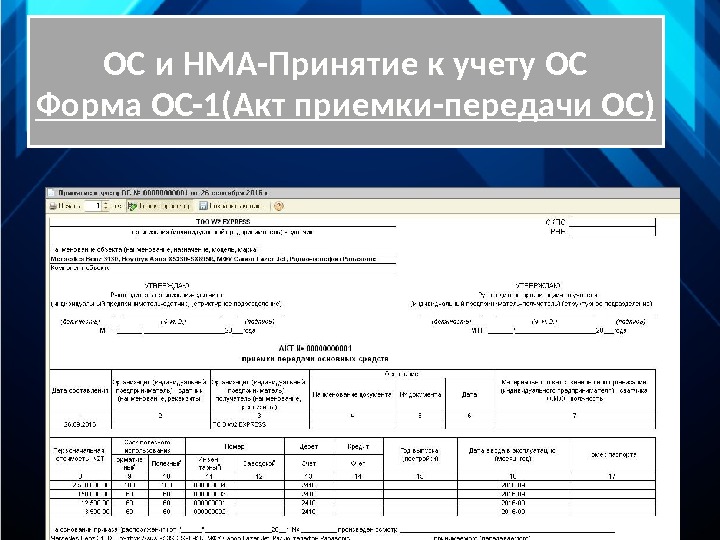Click the 'Кредит' column header

coord(358,446)
